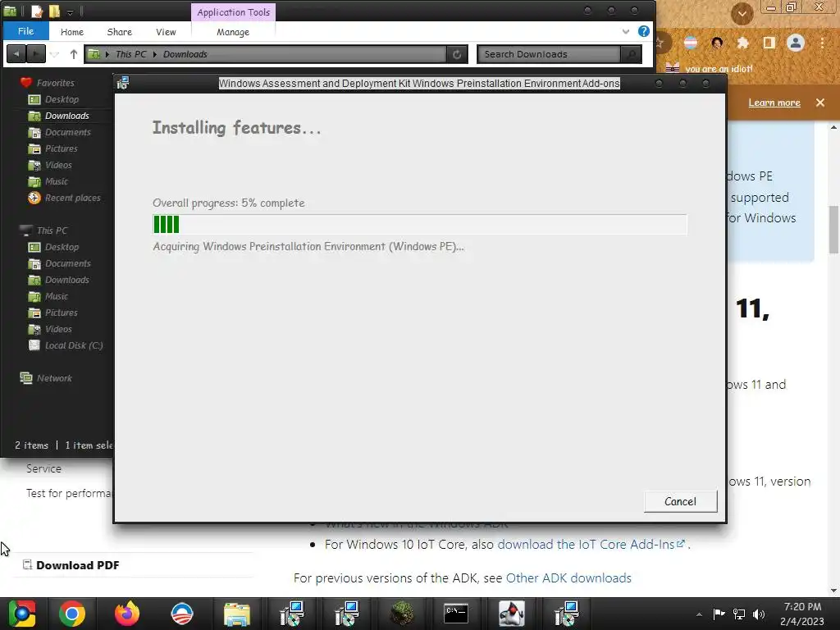Open the View ribbon tab
This screenshot has height=630, width=840.
[x=166, y=32]
